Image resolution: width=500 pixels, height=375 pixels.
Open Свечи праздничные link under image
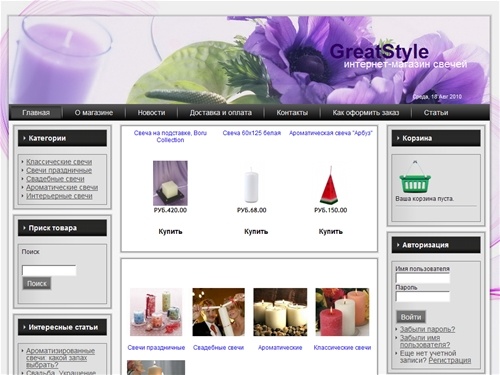(x=156, y=348)
